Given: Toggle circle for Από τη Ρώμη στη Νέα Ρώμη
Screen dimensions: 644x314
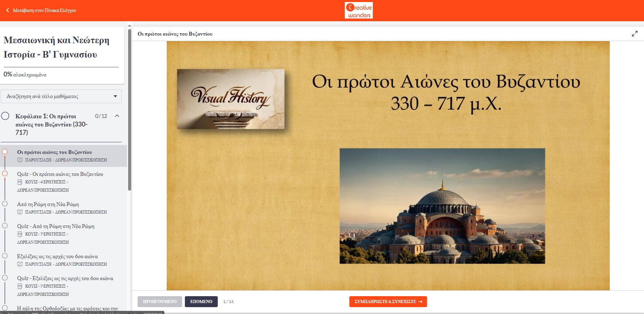Looking at the screenshot, I should (5, 204).
